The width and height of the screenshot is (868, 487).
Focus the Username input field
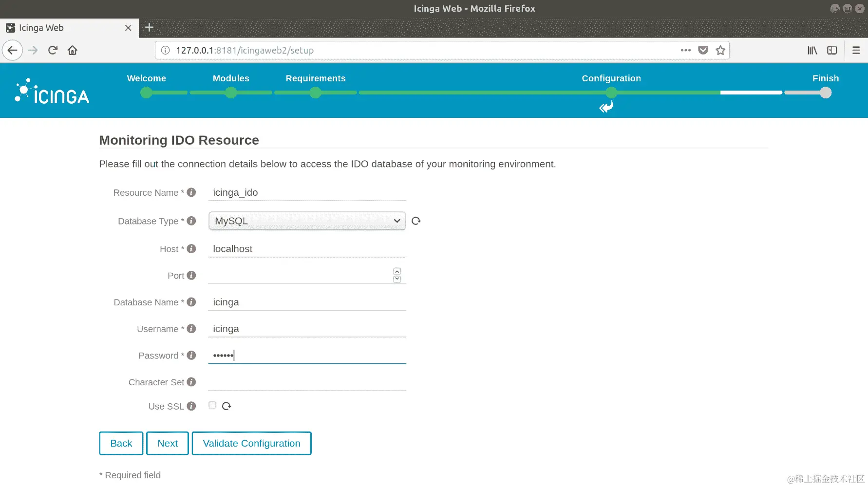point(307,329)
